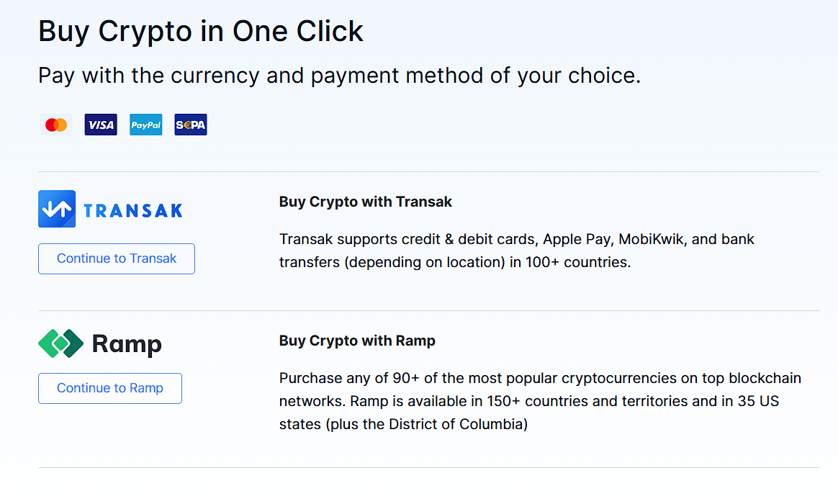Click the blue Transak arrow logo icon

pos(57,209)
